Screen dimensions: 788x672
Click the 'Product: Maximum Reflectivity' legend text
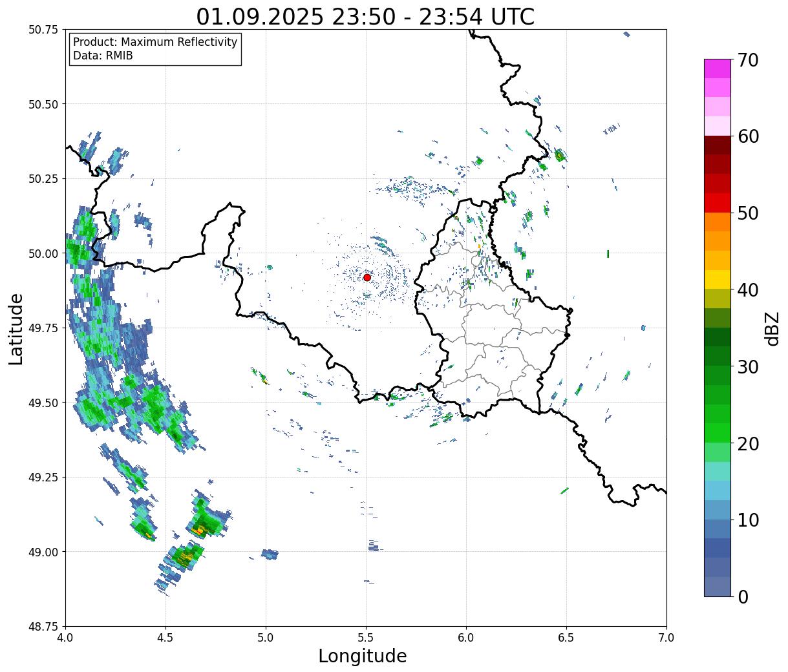(x=155, y=42)
